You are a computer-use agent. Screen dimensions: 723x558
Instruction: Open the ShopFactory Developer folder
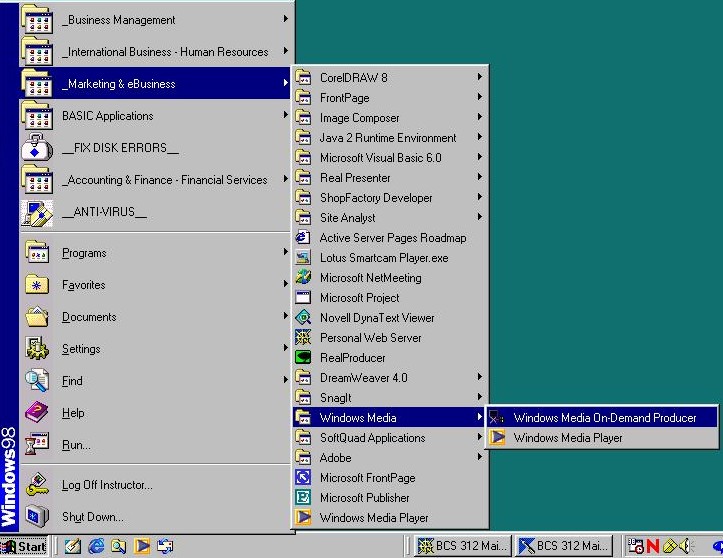click(x=390, y=197)
